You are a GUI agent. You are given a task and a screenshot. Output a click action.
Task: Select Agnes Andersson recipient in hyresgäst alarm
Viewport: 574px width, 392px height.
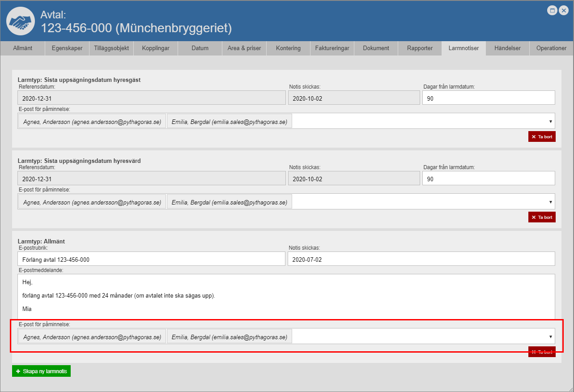pyautogui.click(x=92, y=121)
